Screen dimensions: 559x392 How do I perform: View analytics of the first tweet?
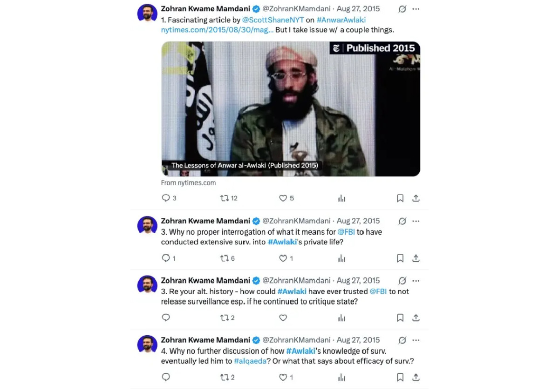pyautogui.click(x=341, y=198)
